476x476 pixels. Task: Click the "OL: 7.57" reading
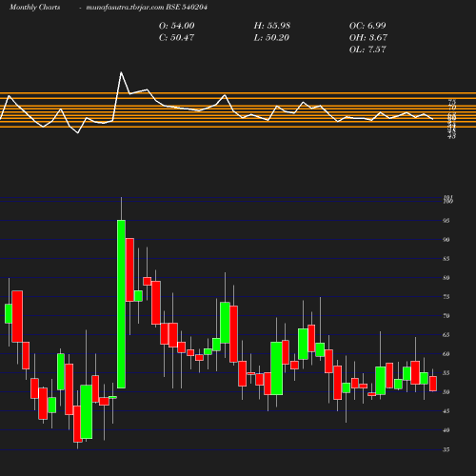(367, 50)
